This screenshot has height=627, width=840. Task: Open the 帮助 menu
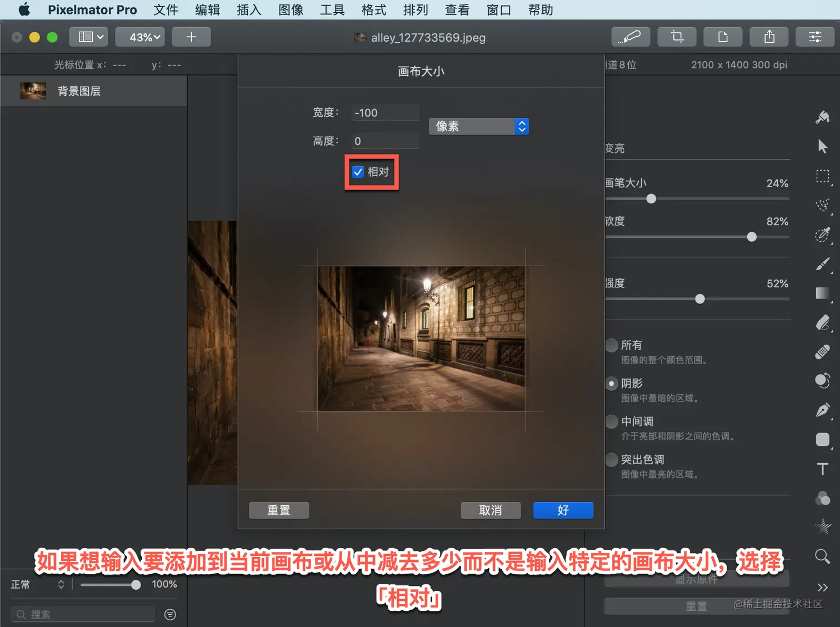coord(541,9)
